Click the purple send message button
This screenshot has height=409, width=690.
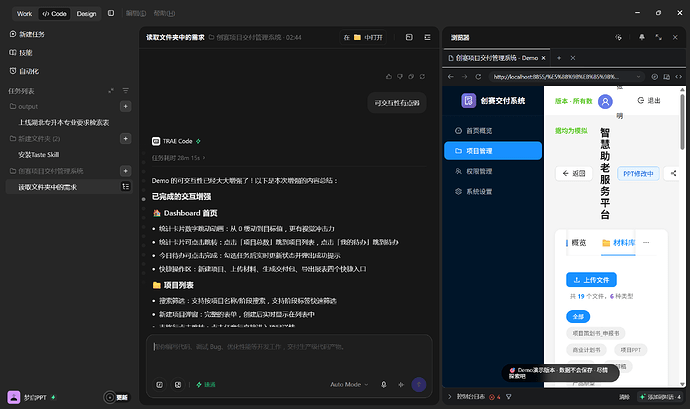(418, 384)
